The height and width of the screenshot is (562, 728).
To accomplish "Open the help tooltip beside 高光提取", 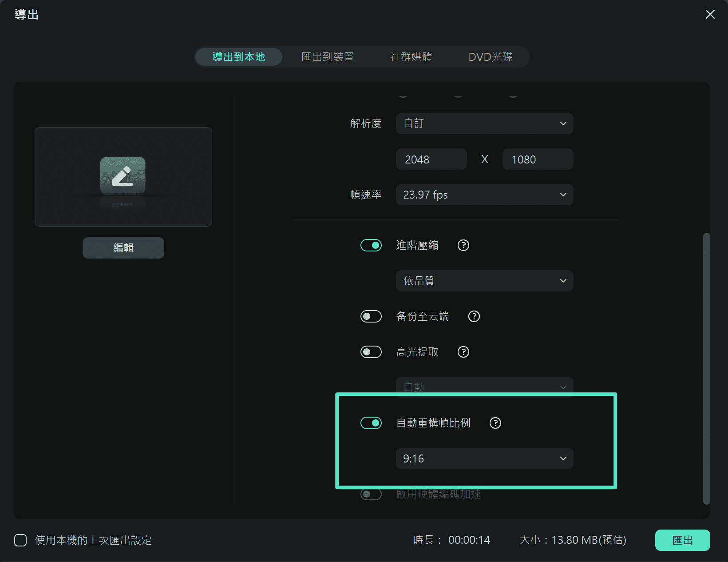I will [x=463, y=352].
